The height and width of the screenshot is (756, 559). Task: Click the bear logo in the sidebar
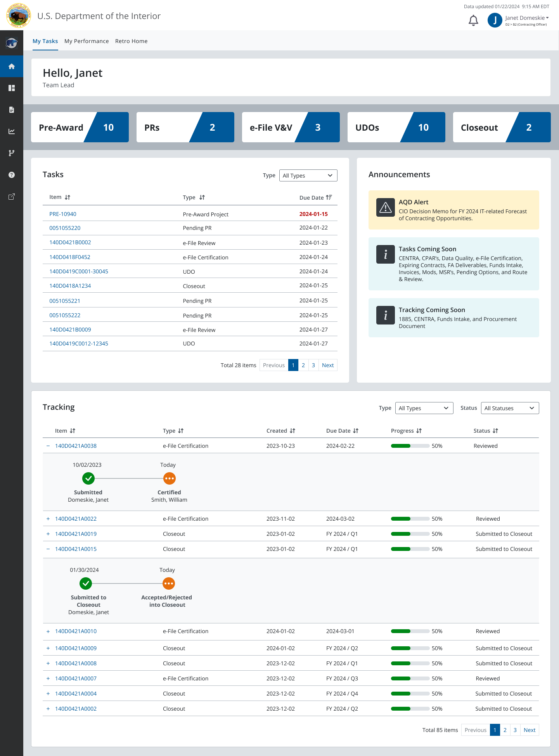pos(12,43)
